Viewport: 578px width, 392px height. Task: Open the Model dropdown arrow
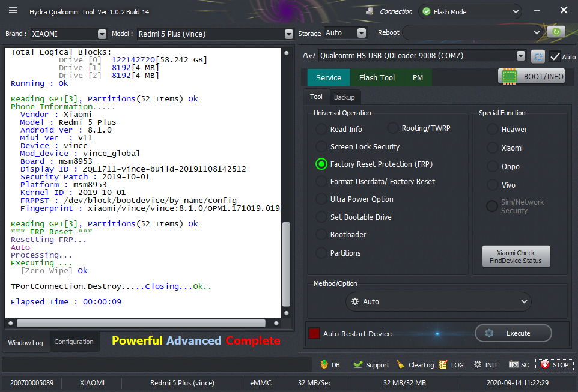(289, 34)
